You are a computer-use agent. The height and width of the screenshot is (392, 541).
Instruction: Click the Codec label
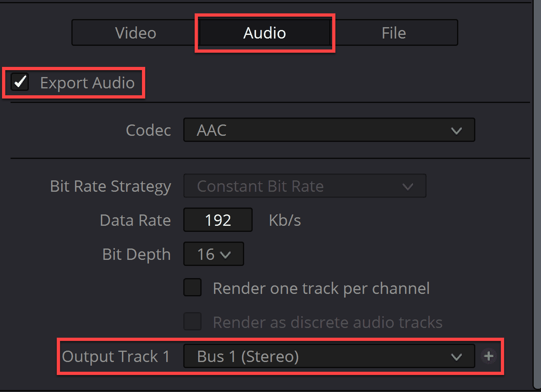(x=148, y=130)
